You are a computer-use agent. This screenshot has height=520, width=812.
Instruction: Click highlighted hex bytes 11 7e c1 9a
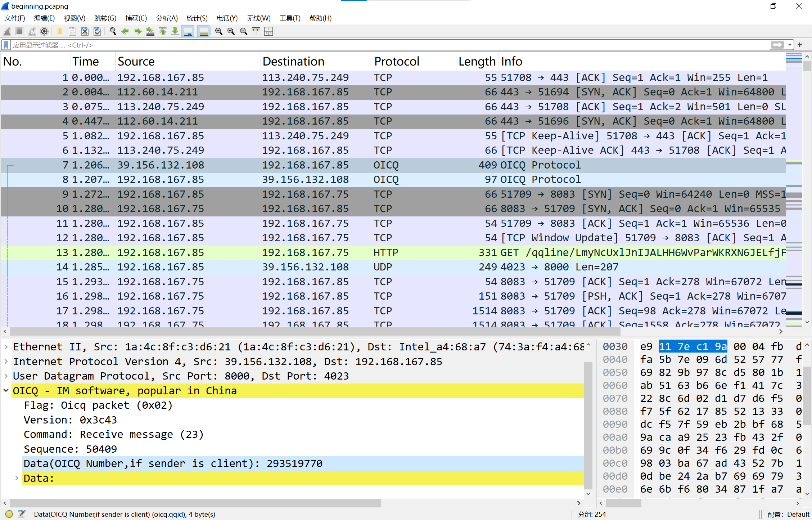click(693, 346)
